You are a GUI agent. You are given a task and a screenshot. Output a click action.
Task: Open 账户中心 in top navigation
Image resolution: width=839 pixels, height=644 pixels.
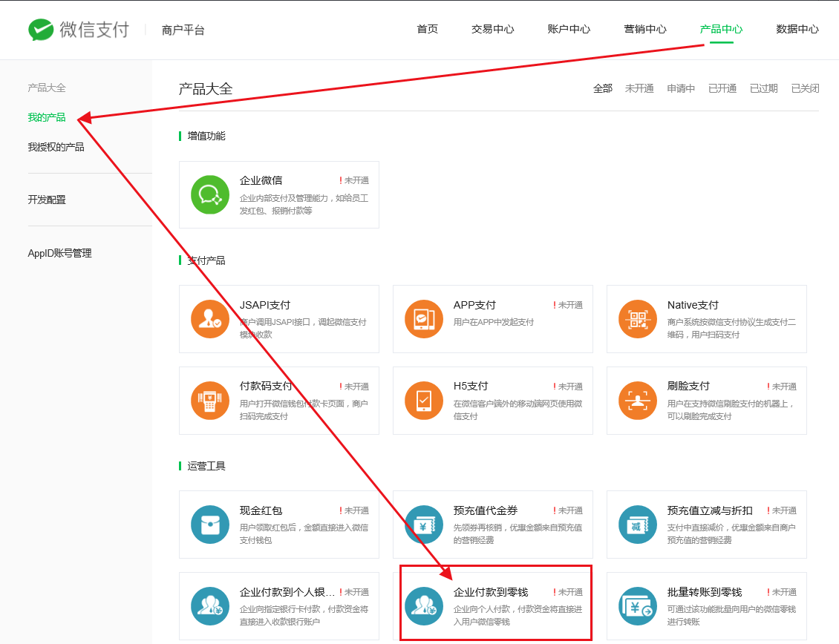[x=569, y=29]
